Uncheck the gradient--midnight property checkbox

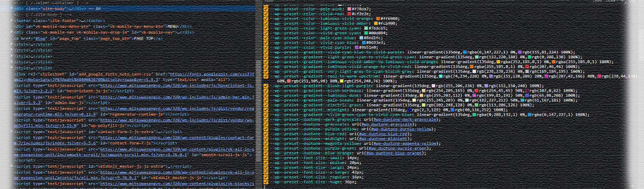(266, 110)
